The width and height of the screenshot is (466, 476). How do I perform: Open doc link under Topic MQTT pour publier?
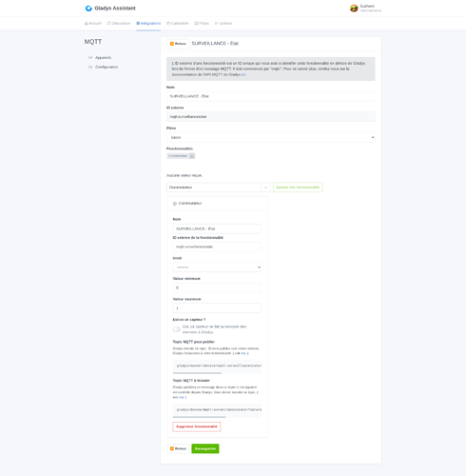pyautogui.click(x=243, y=353)
